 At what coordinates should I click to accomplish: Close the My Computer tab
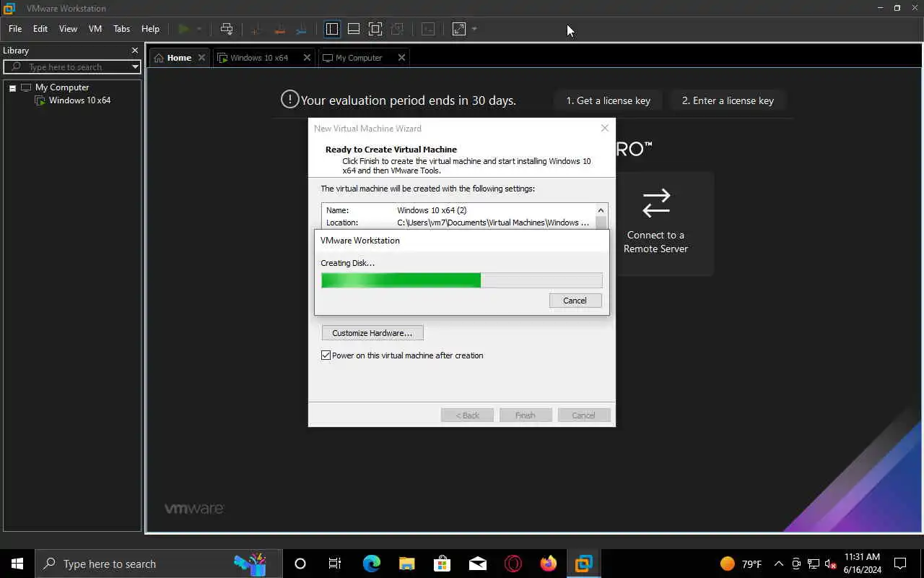[401, 58]
